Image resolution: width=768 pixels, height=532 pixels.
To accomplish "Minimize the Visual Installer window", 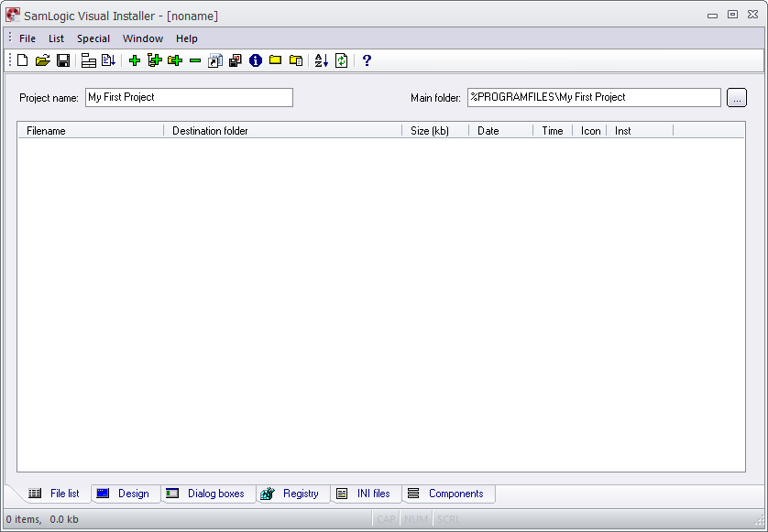I will [713, 16].
